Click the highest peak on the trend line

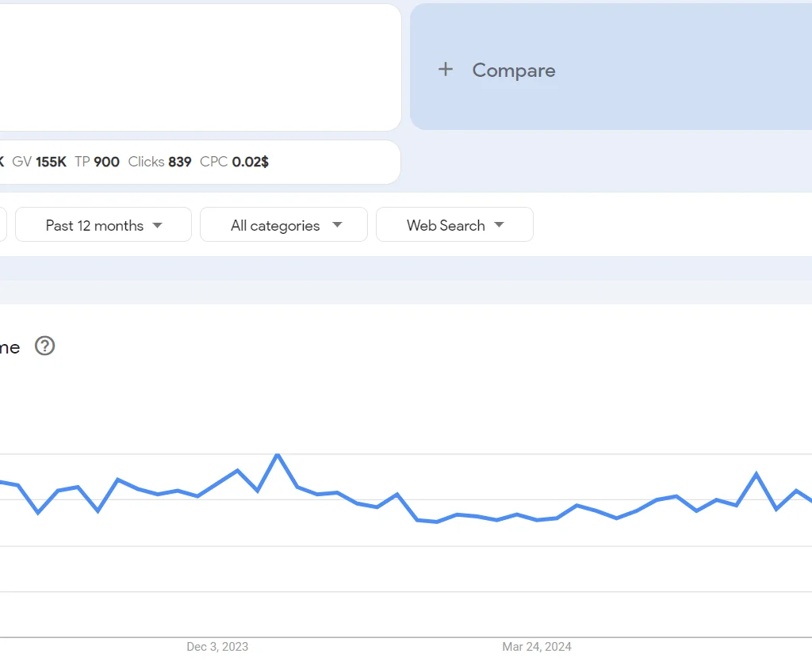tap(278, 456)
